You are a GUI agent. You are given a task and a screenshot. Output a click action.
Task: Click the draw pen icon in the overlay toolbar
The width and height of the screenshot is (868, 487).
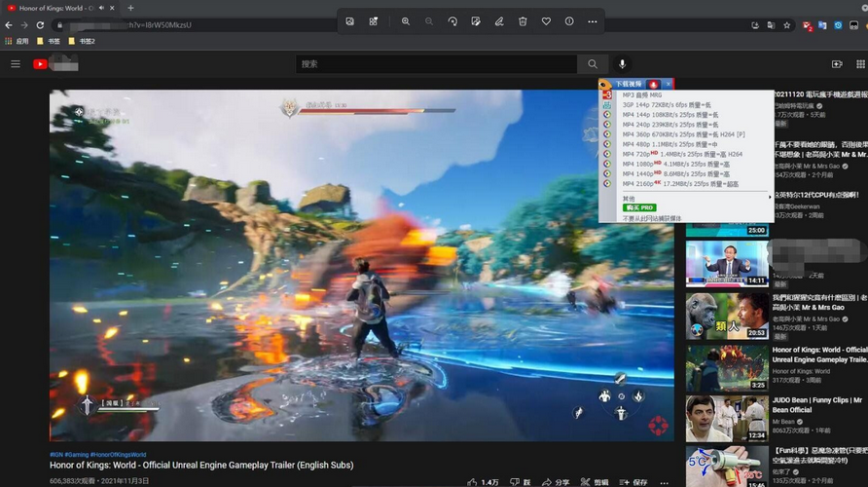point(499,21)
